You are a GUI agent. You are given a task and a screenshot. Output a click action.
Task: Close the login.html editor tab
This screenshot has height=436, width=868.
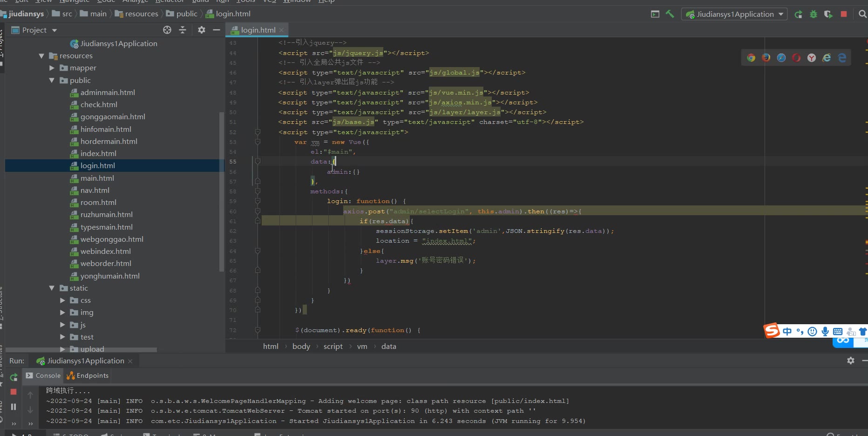[281, 30]
